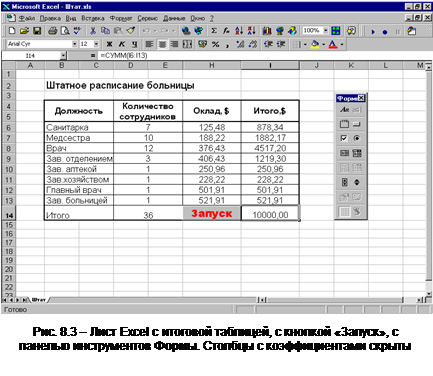Save the workbook with the floppy disk icon
The image size is (433, 376).
point(37,31)
